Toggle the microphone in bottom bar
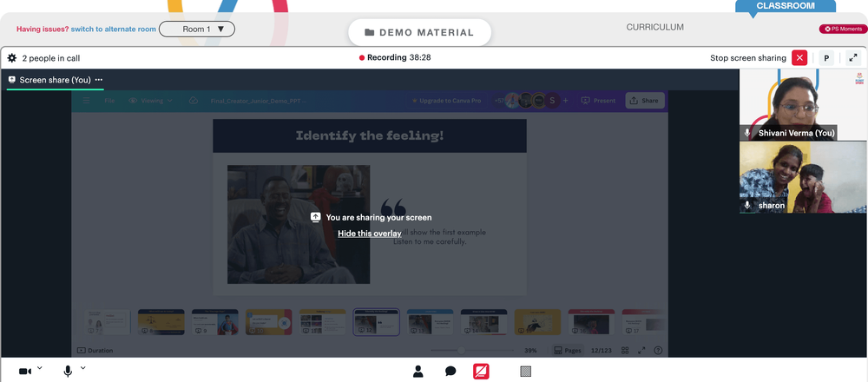 click(x=68, y=372)
